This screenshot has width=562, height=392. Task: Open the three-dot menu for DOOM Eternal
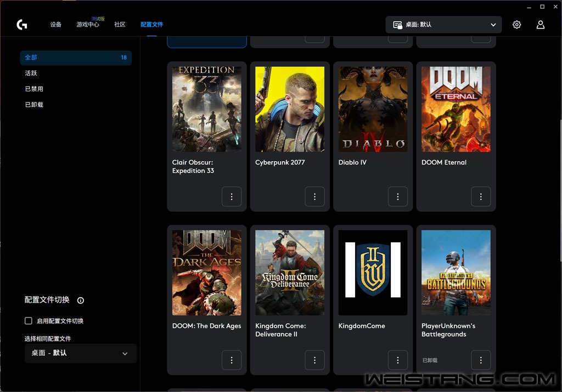[x=481, y=196]
